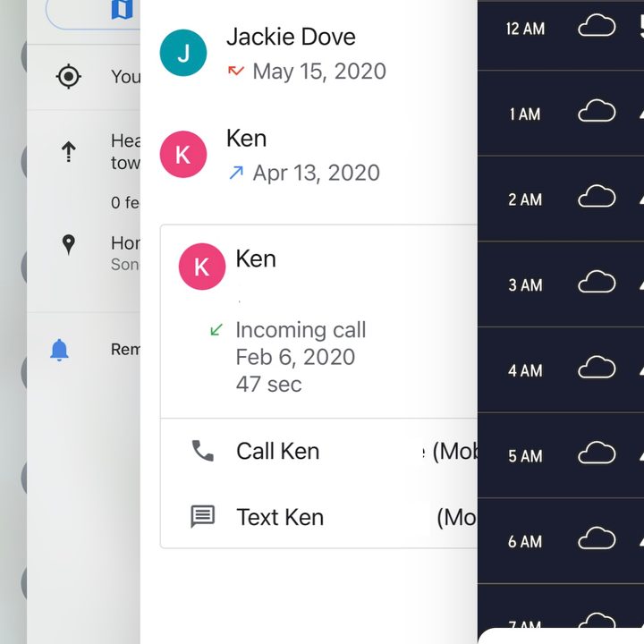Tap the missed-call arrow beside May 15, 2020

236,71
